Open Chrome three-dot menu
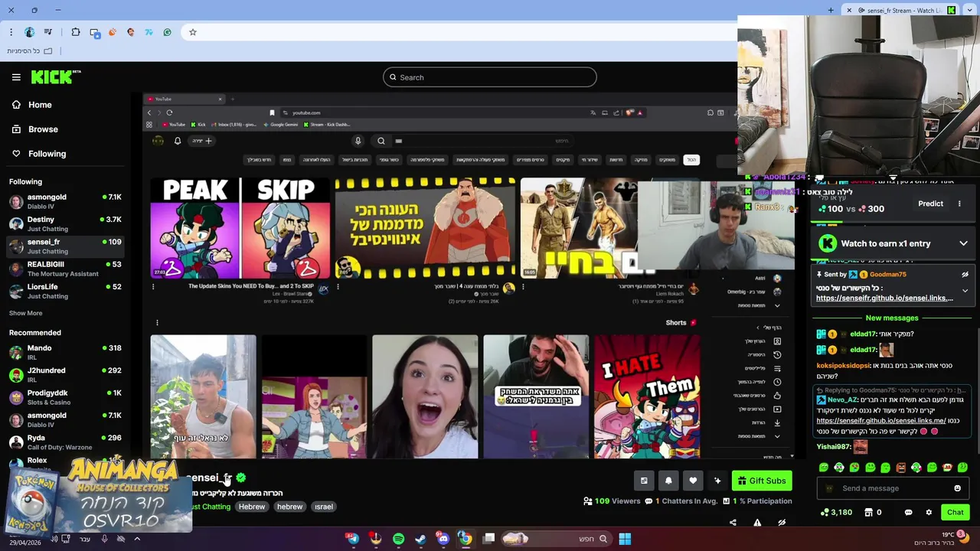Viewport: 980px width, 551px height. (x=11, y=32)
